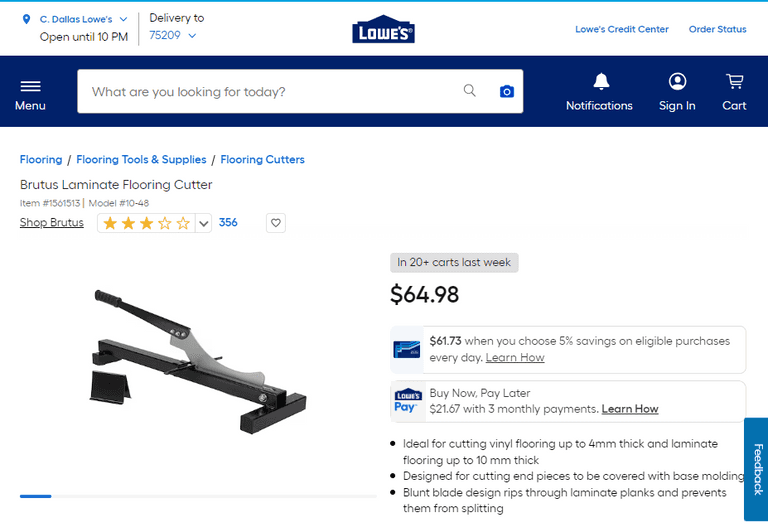Click the Order Status link
The height and width of the screenshot is (528, 768).
[x=717, y=30]
